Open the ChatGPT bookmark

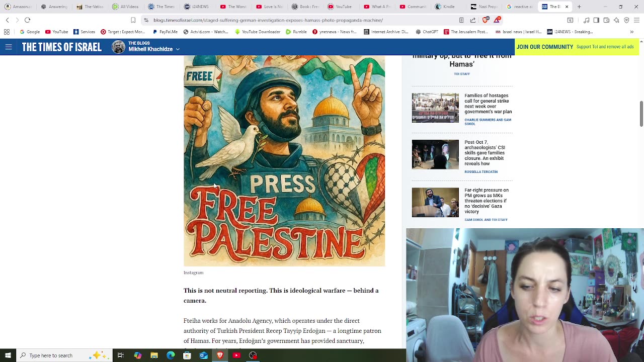pos(427,32)
